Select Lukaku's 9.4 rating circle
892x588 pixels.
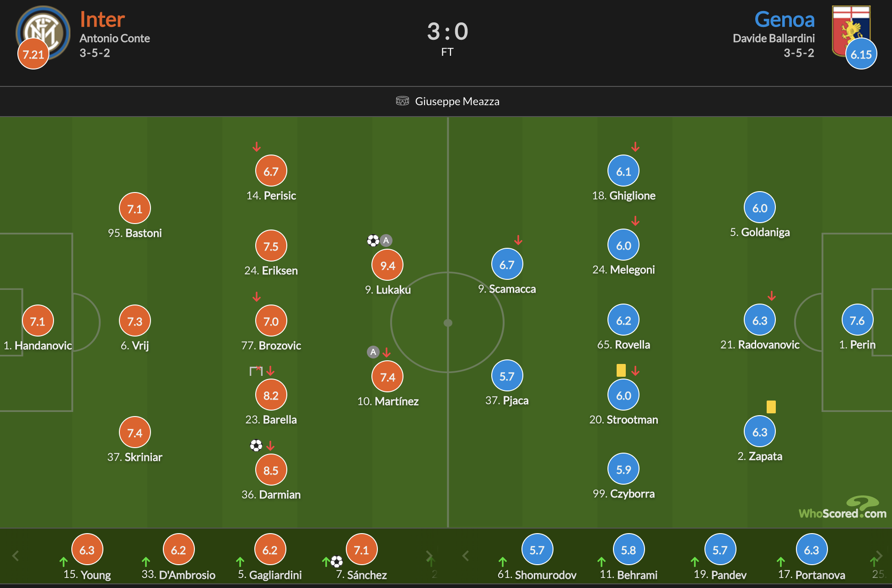coord(387,265)
